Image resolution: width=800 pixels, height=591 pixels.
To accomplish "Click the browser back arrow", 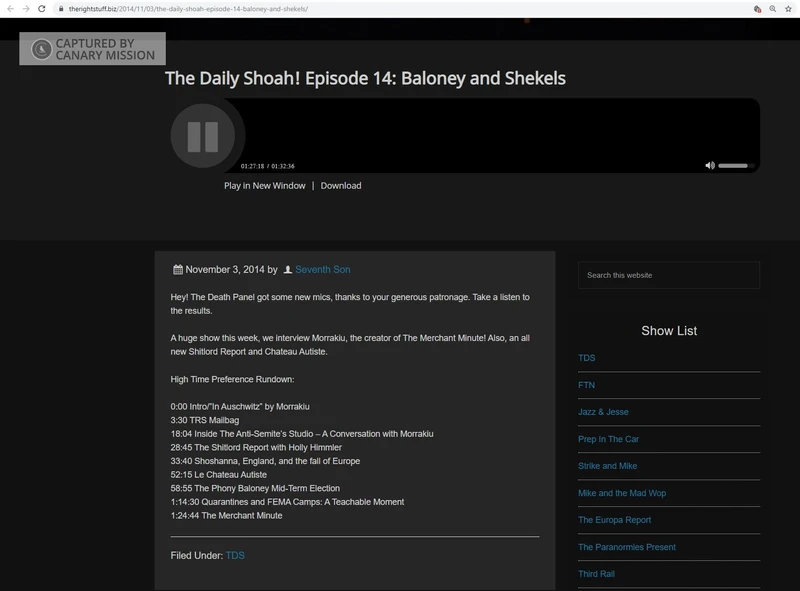I will (9, 8).
